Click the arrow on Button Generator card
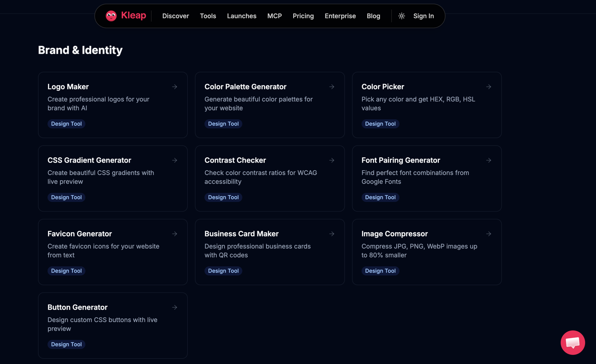596x364 pixels. [x=175, y=307]
